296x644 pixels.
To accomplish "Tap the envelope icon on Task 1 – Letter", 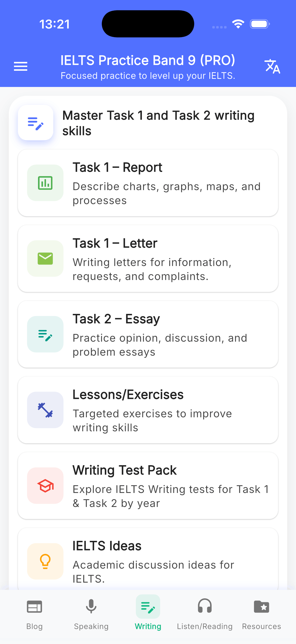I will coord(45,258).
